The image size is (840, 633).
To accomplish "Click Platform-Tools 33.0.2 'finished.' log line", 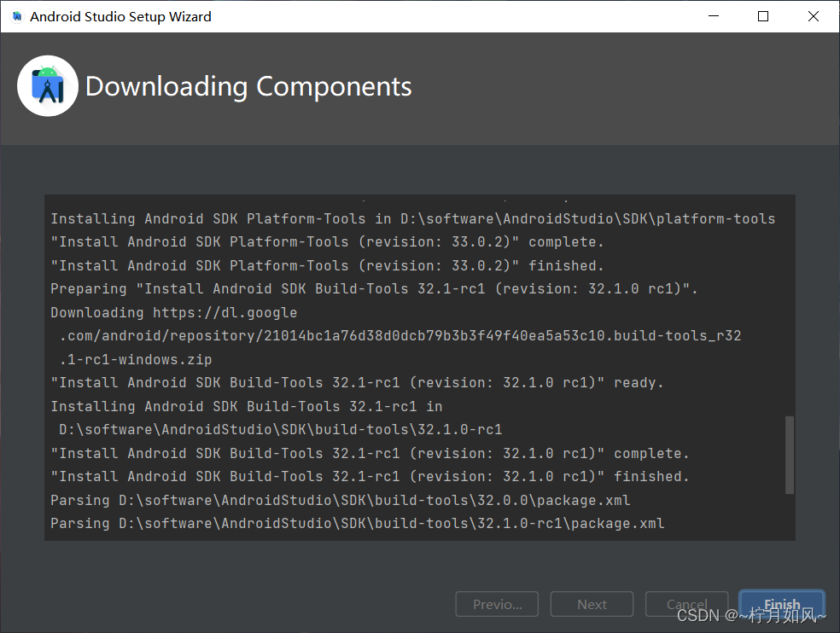I will tap(327, 265).
